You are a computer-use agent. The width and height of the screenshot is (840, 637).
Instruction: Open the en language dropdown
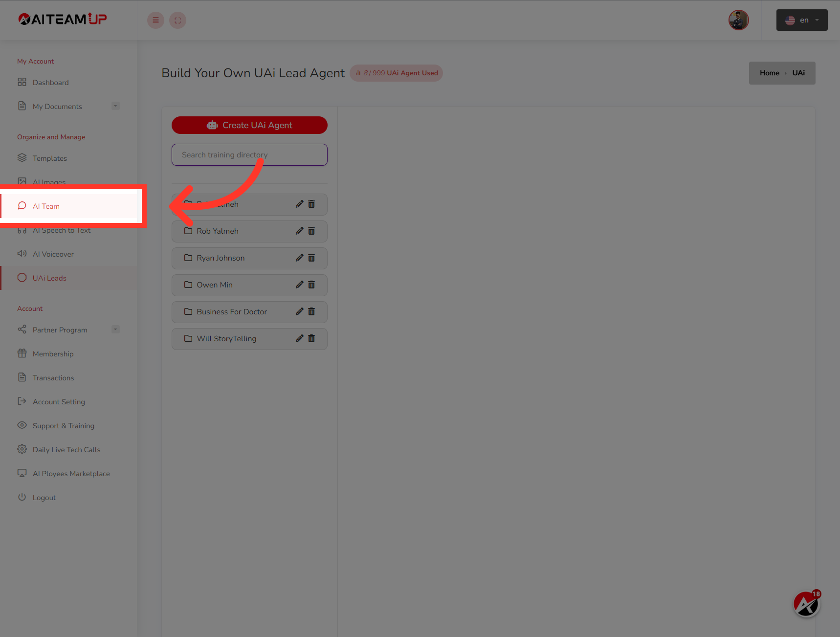tap(802, 20)
